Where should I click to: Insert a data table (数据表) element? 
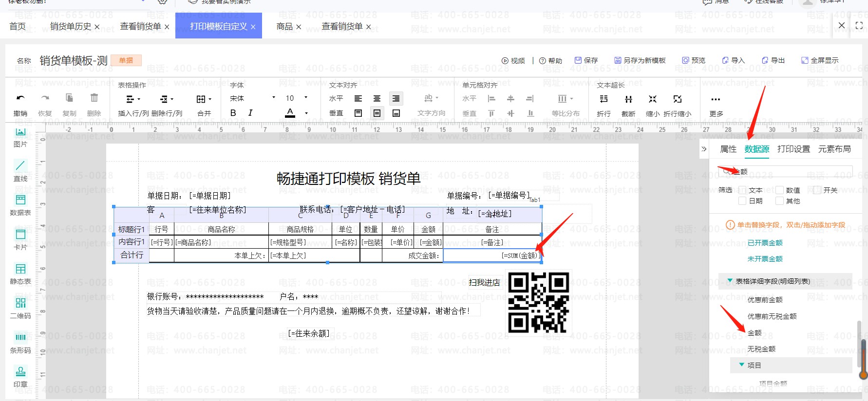tap(20, 200)
